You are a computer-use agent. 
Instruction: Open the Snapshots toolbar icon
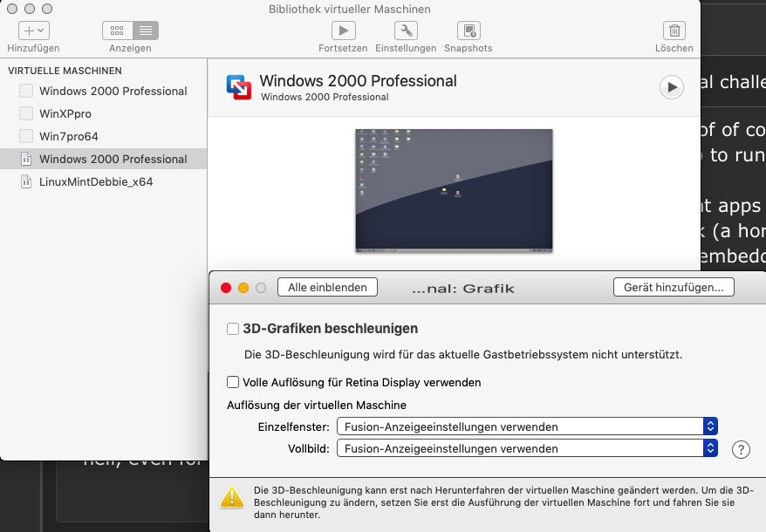coord(468,31)
